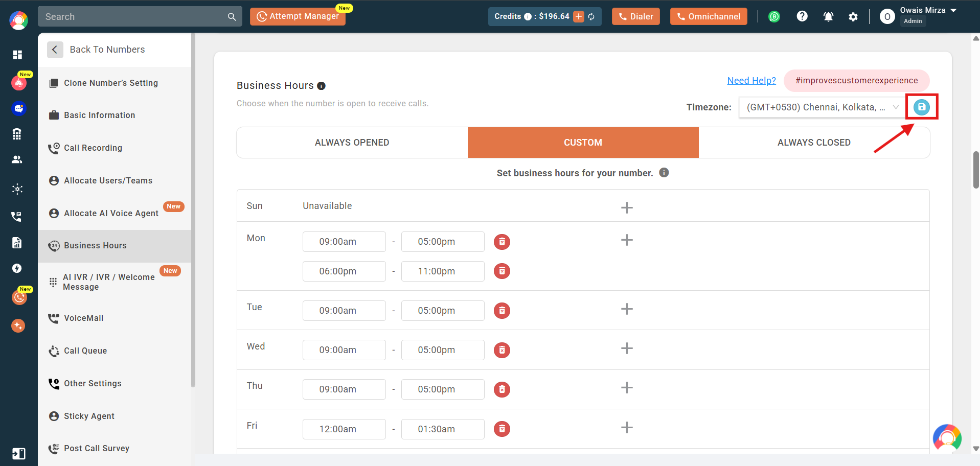Add a time slot for Monday
980x466 pixels.
click(x=627, y=240)
